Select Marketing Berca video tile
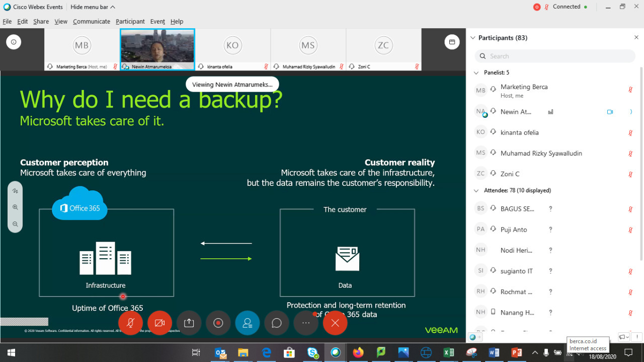Viewport: 644px width, 362px height. click(82, 49)
